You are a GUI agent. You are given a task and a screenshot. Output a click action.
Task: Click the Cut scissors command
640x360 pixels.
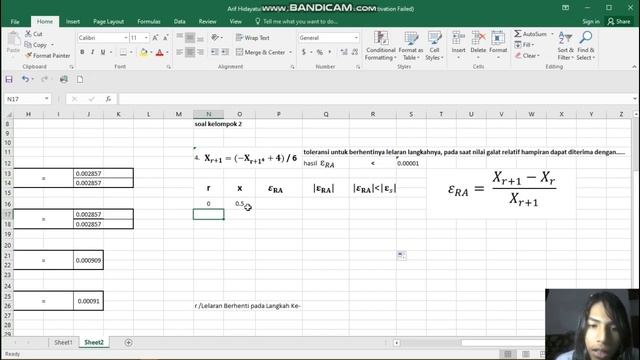click(x=33, y=34)
